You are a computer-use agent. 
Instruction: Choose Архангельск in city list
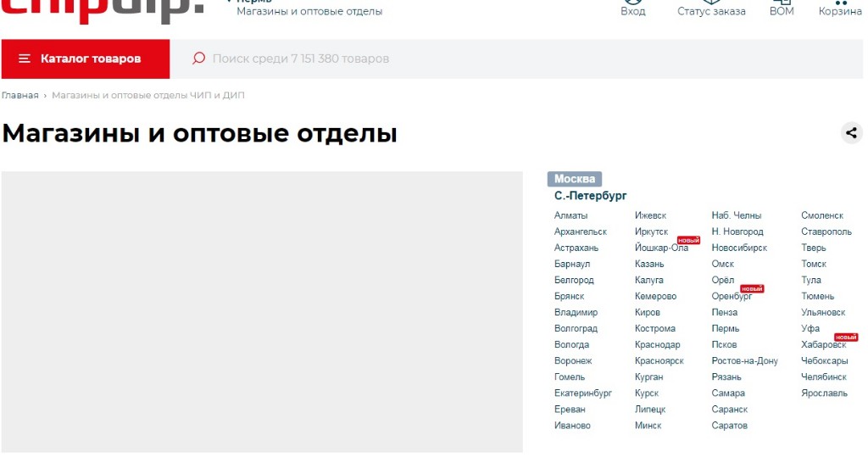580,231
